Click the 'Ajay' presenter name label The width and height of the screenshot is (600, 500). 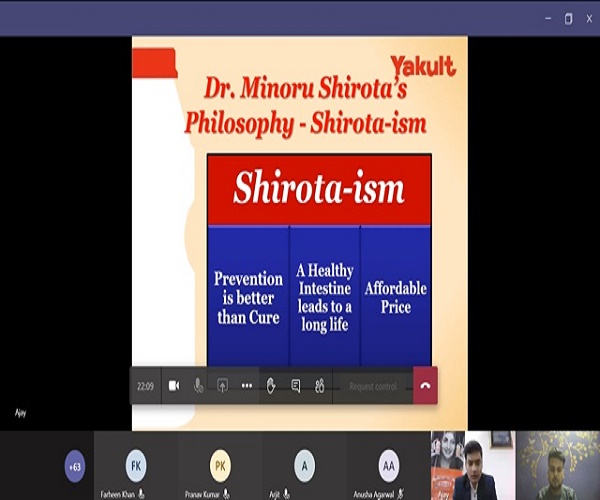[x=21, y=413]
